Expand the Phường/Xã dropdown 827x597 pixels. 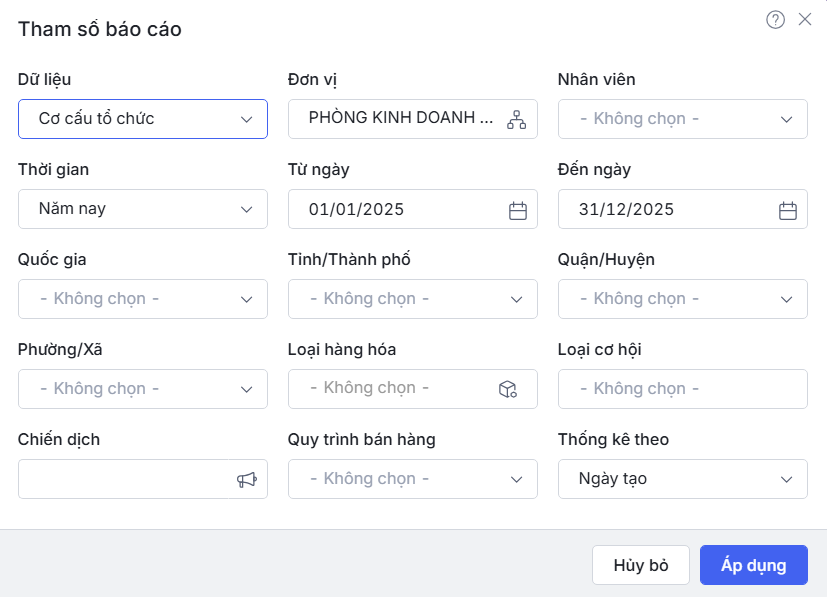[143, 389]
